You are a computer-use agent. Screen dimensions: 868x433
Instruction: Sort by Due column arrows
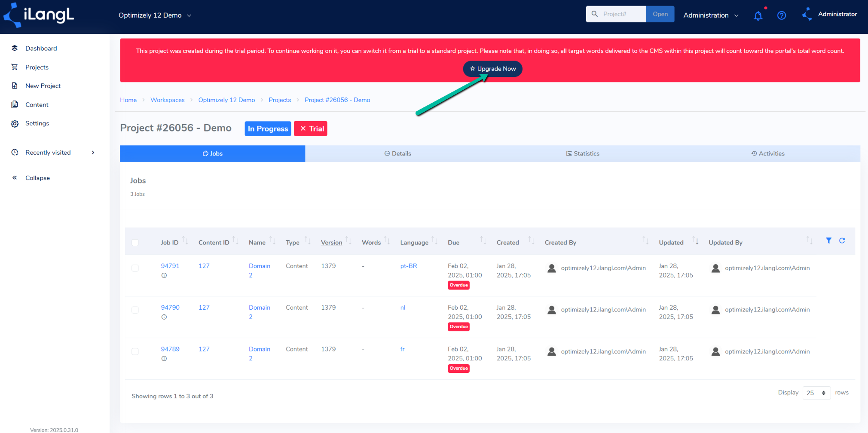483,241
